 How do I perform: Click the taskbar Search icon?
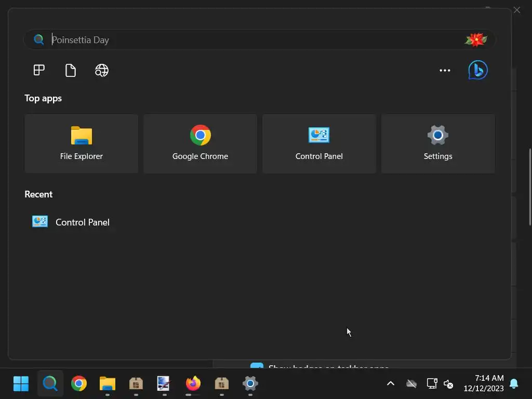click(50, 384)
